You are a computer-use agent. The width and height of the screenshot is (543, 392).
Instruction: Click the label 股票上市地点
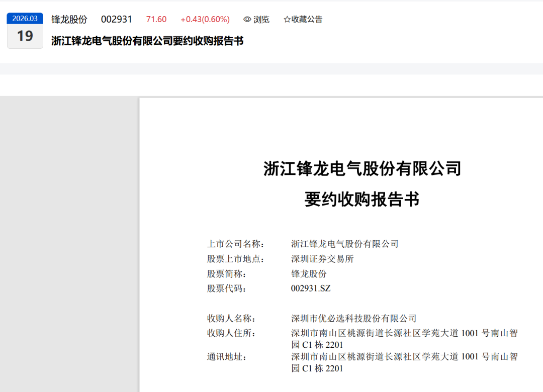point(235,259)
